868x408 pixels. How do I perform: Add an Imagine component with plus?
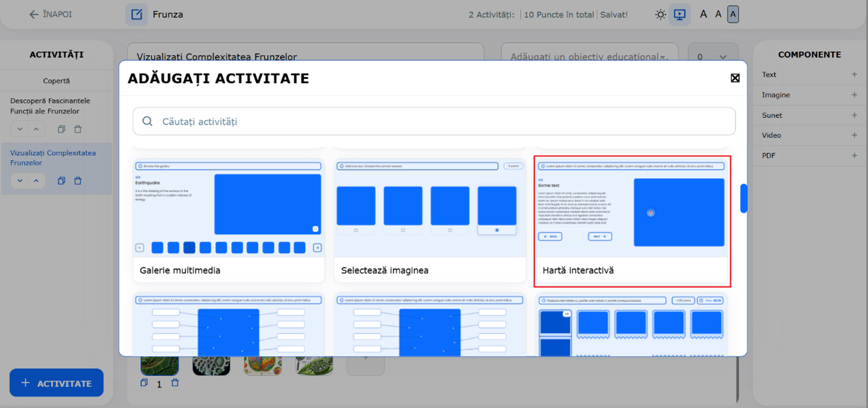pos(854,95)
